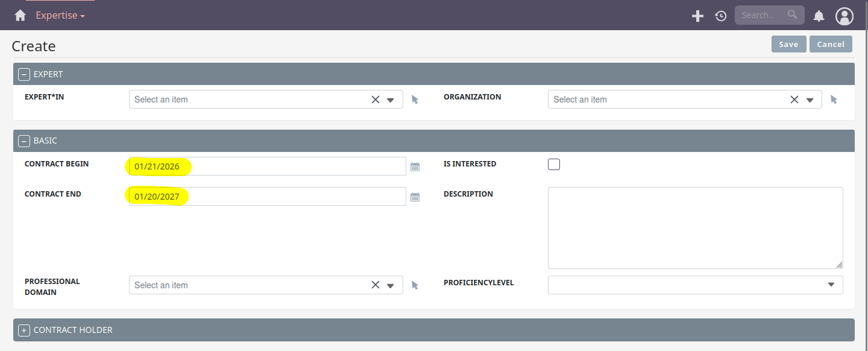Click the Cancel button
868x351 pixels.
pyautogui.click(x=831, y=44)
